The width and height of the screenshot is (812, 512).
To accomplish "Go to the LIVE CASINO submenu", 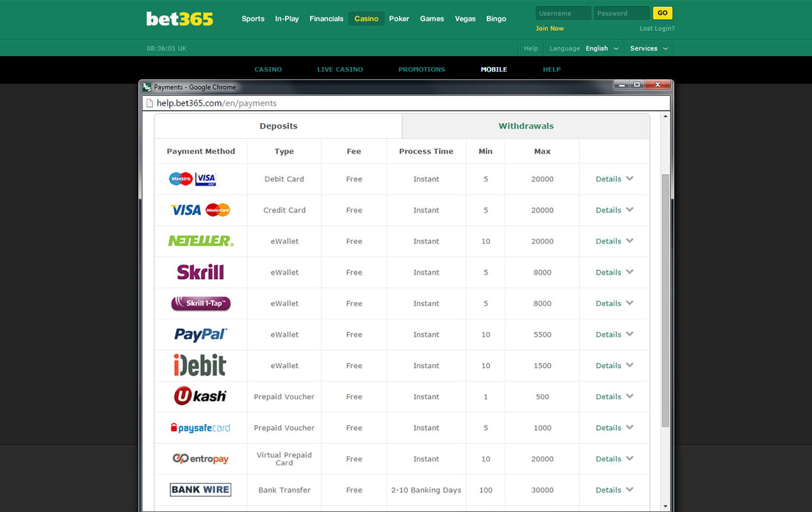I will click(340, 70).
